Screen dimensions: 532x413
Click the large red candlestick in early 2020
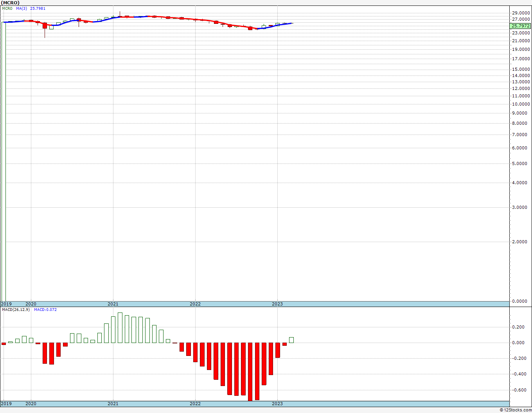pyautogui.click(x=45, y=26)
